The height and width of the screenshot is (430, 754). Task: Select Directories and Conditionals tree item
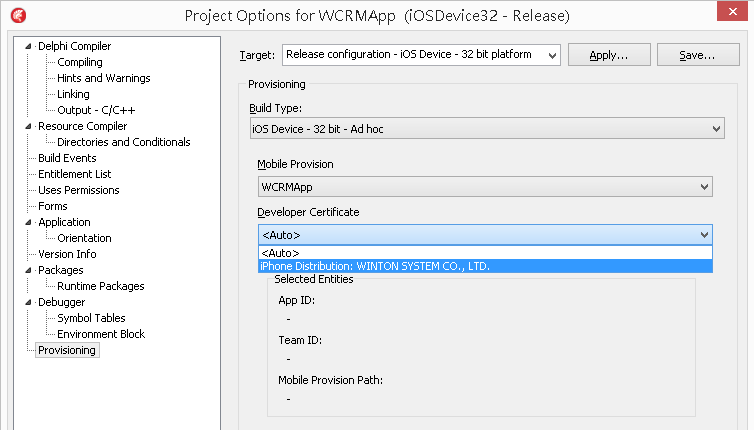tap(124, 142)
